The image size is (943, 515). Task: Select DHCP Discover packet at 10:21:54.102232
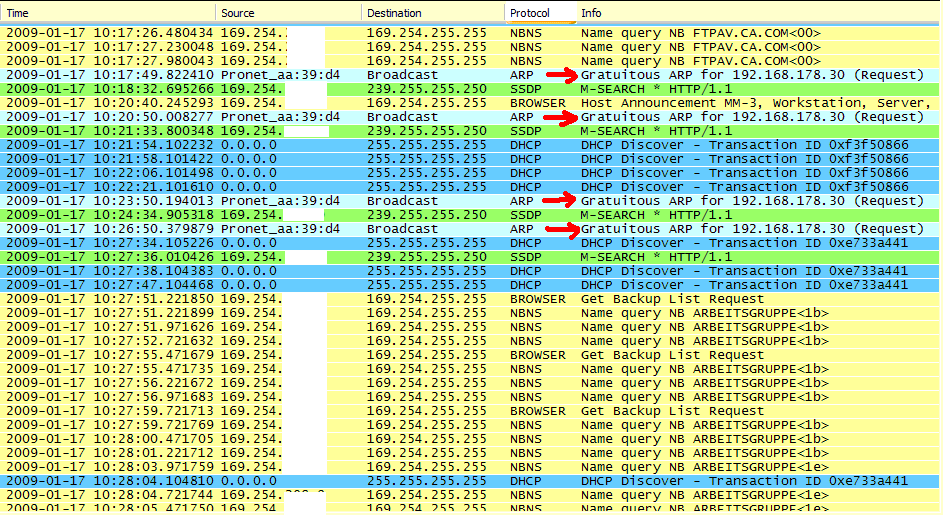pos(470,145)
